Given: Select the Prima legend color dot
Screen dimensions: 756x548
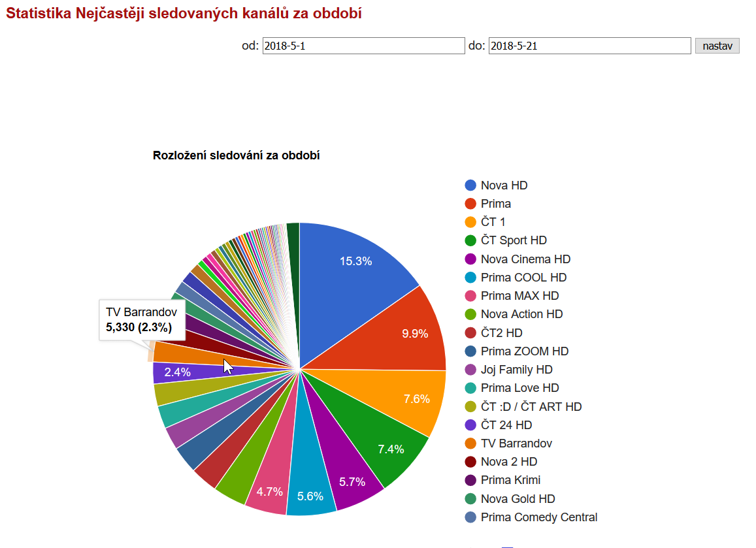Looking at the screenshot, I should [470, 204].
